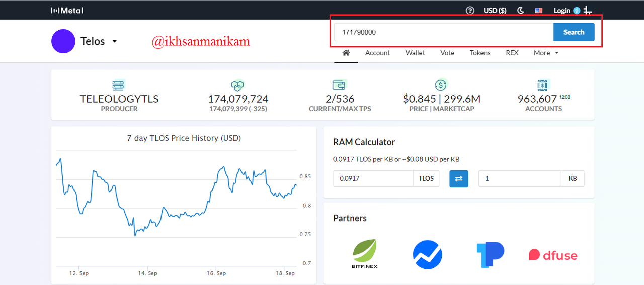Click the swap arrows button in RAM Calculator
This screenshot has width=644, height=285.
pyautogui.click(x=459, y=178)
